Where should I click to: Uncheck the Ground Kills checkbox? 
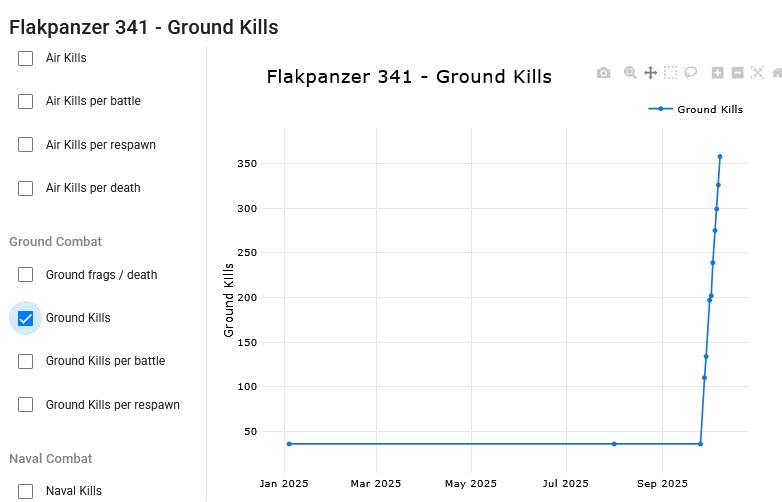(x=26, y=318)
